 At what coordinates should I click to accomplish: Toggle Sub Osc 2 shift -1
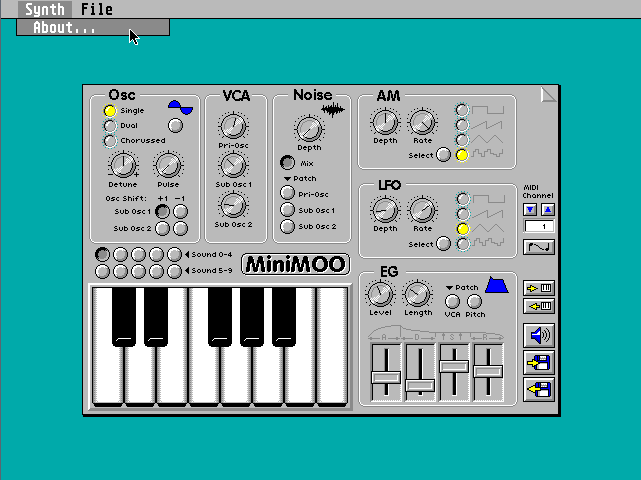180,228
